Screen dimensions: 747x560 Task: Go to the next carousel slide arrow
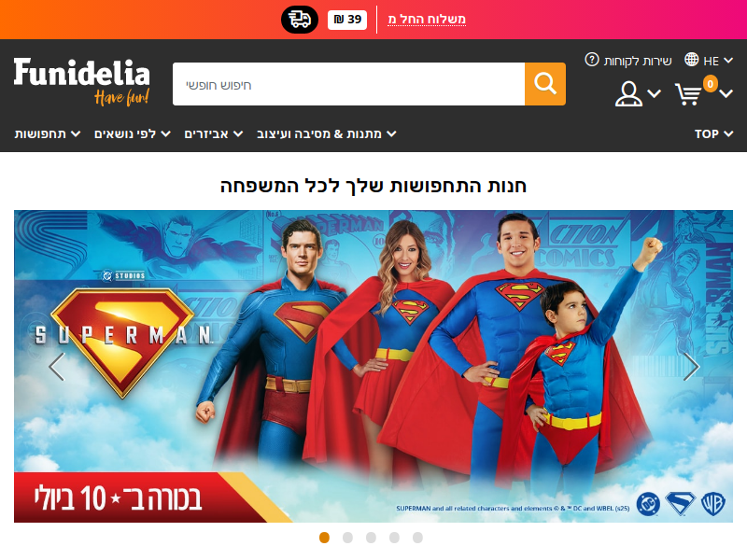point(691,366)
